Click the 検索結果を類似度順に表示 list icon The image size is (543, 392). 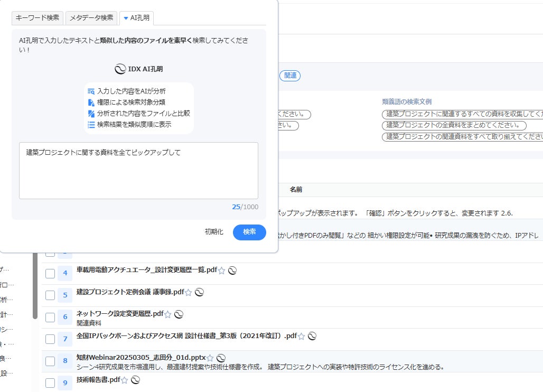pyautogui.click(x=91, y=125)
